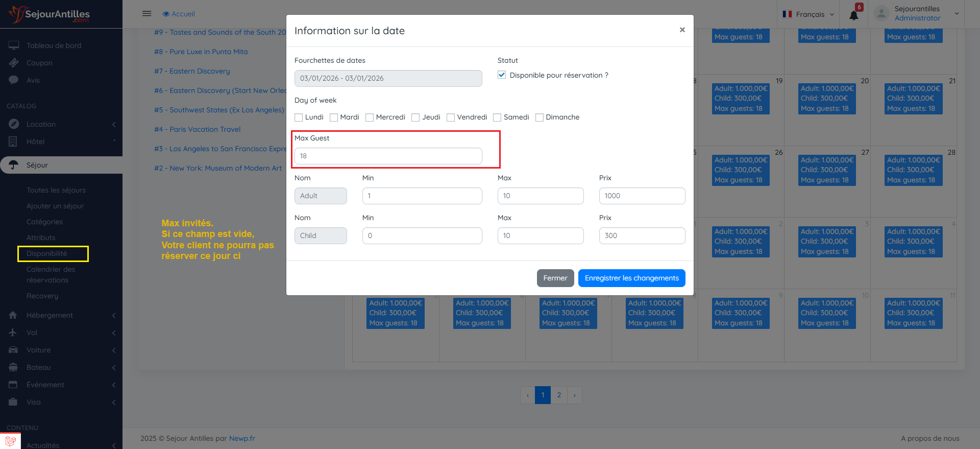Viewport: 980px width, 449px height.
Task: Tick the Samedi checkbox
Action: [497, 117]
